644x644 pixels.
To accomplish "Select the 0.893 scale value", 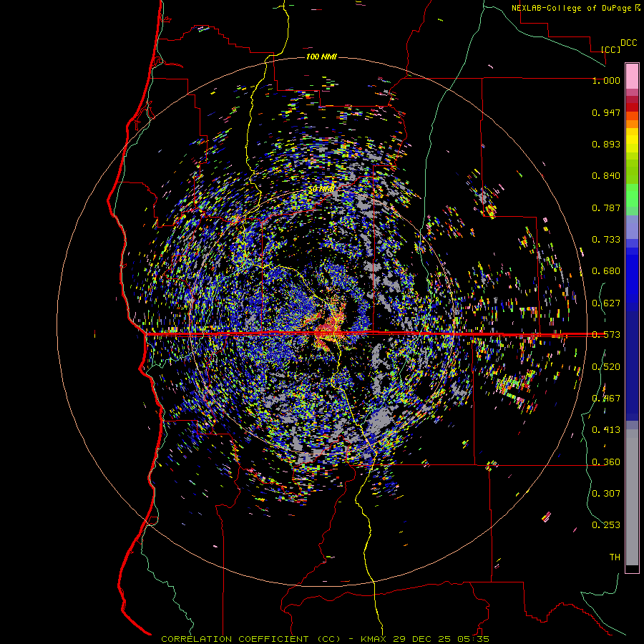I will (x=606, y=144).
